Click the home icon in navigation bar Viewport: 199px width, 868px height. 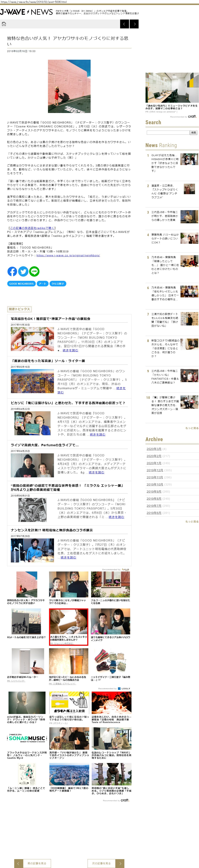click(x=4, y=24)
